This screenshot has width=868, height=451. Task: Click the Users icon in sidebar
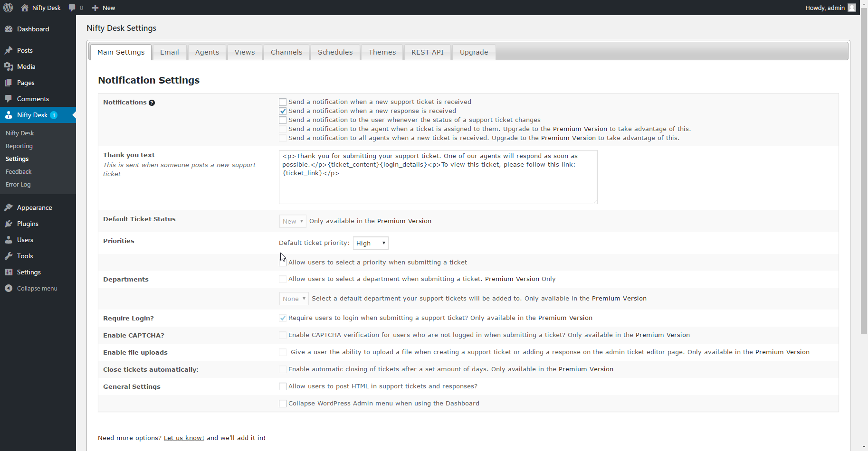pos(9,240)
